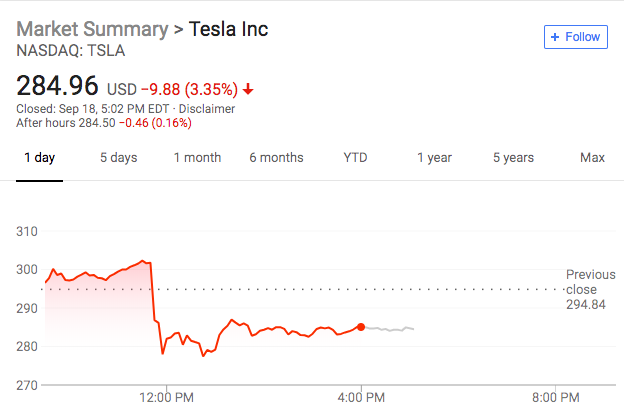The height and width of the screenshot is (413, 624).
Task: Show the 6 months chart
Action: [276, 157]
